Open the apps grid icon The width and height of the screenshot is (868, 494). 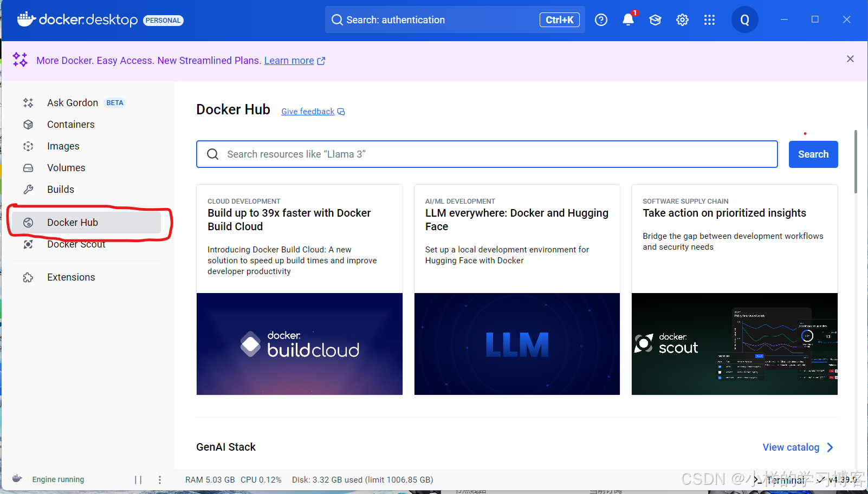(x=709, y=20)
